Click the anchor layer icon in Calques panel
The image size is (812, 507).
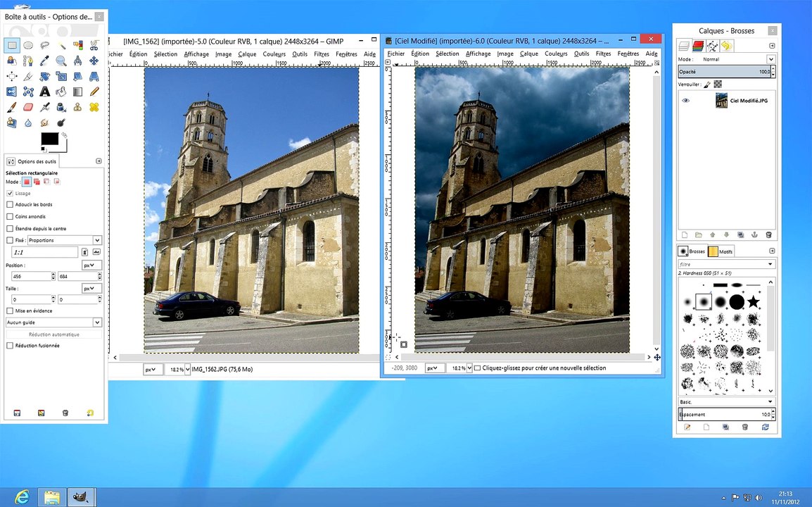754,234
